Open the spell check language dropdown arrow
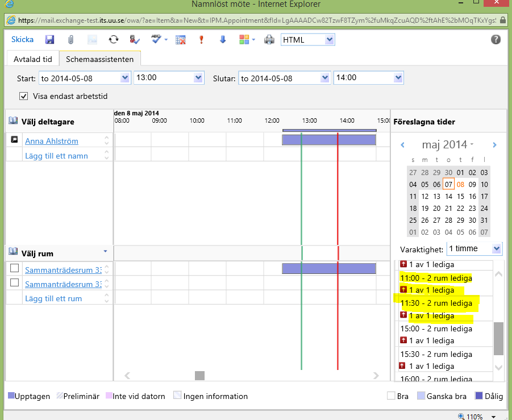This screenshot has width=512, height=420. [166, 40]
